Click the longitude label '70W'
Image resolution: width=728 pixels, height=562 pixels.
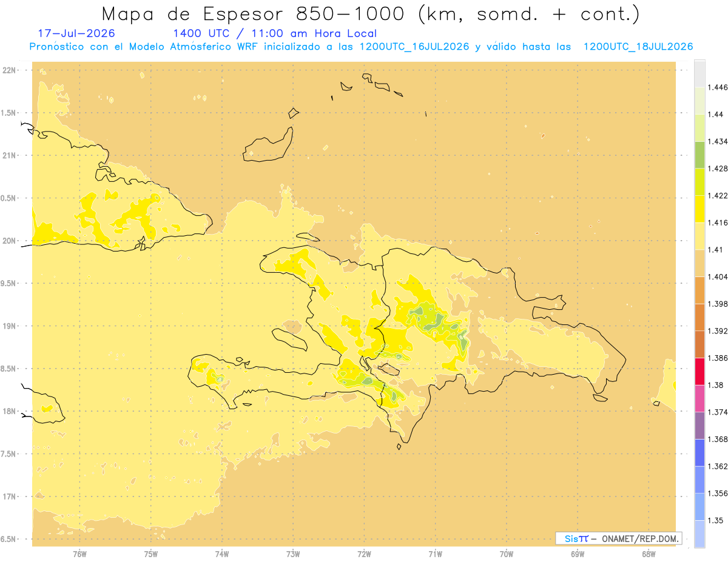(507, 554)
